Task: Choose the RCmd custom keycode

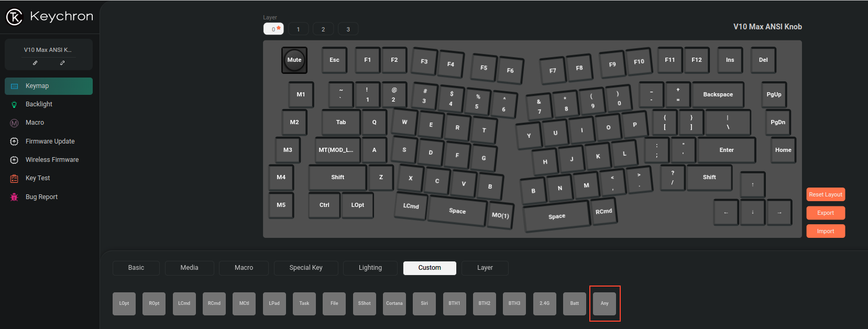Action: (x=214, y=303)
